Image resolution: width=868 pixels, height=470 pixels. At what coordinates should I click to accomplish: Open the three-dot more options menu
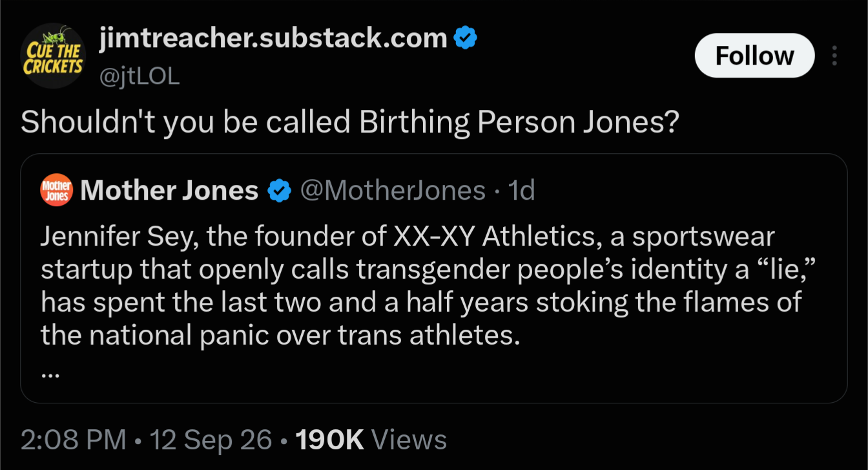tap(834, 56)
